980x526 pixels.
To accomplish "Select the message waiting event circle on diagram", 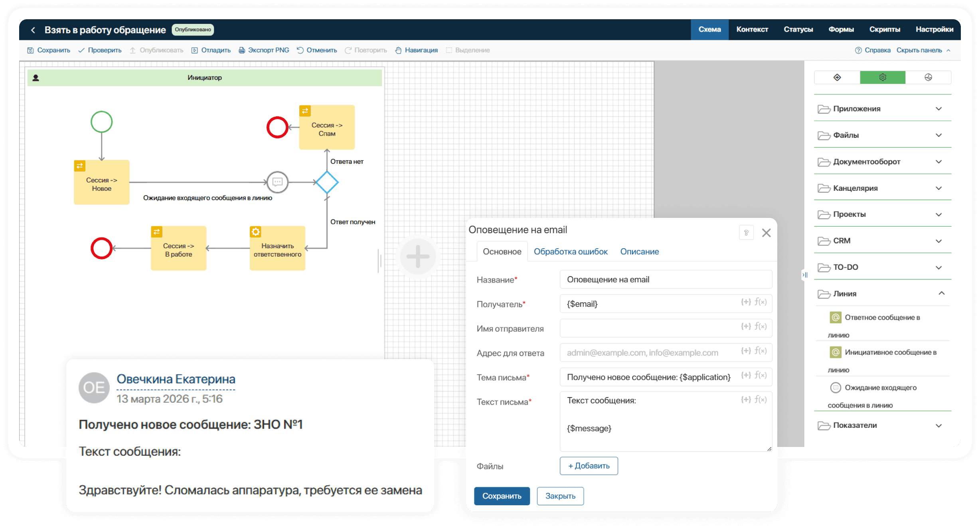I will [277, 182].
